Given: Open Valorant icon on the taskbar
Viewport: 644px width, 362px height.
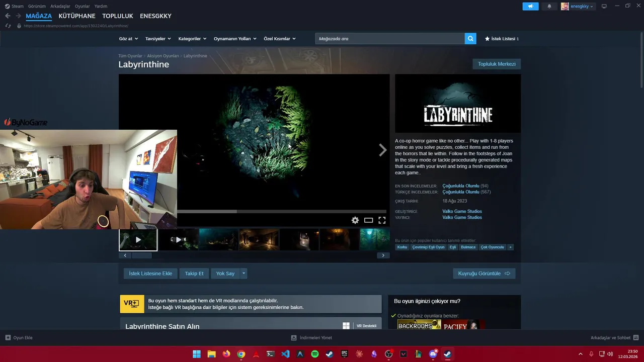Looking at the screenshot, I should coord(404,354).
